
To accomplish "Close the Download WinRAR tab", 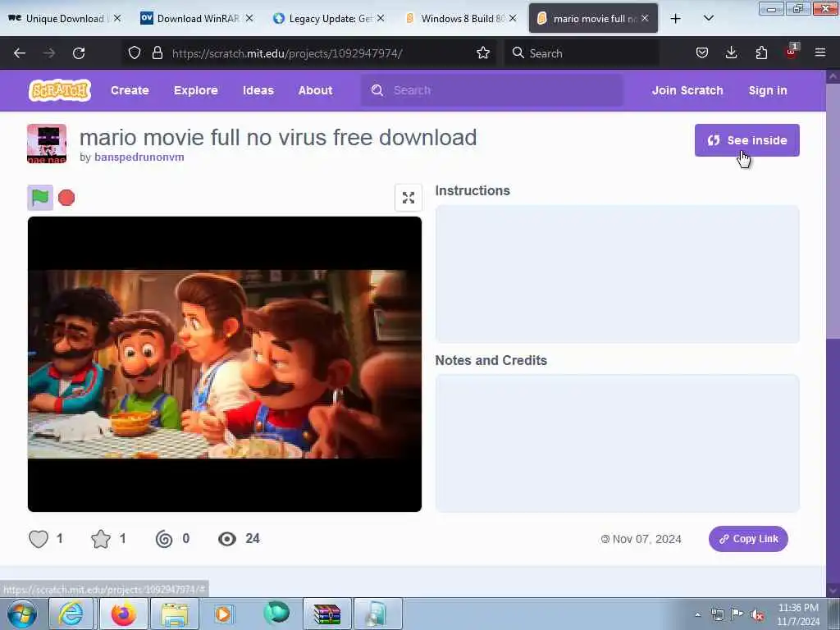I will (249, 18).
